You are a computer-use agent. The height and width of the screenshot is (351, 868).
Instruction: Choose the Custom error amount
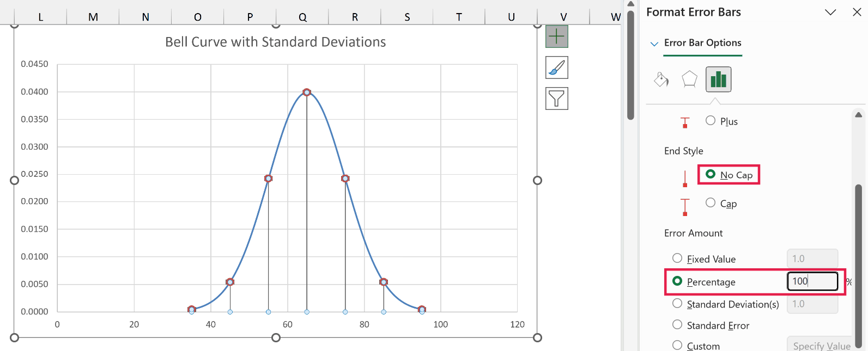[677, 345]
